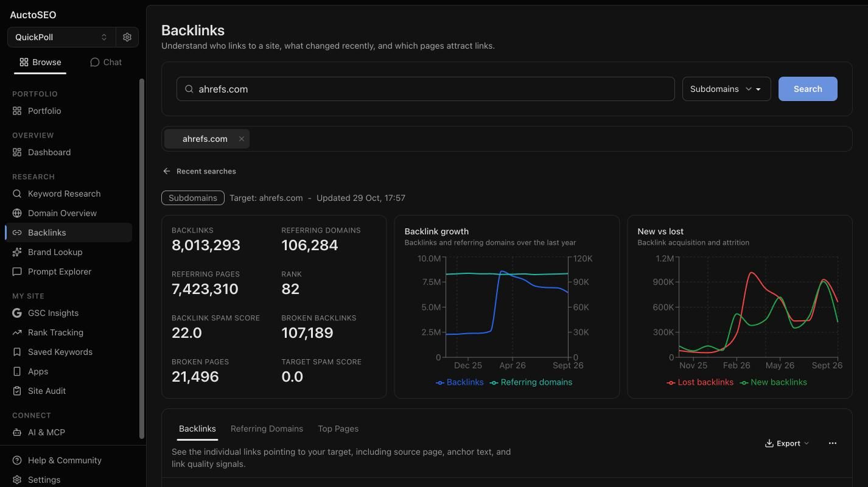Open workspace settings gear next to QuickPoll
Image resolution: width=868 pixels, height=487 pixels.
point(127,37)
